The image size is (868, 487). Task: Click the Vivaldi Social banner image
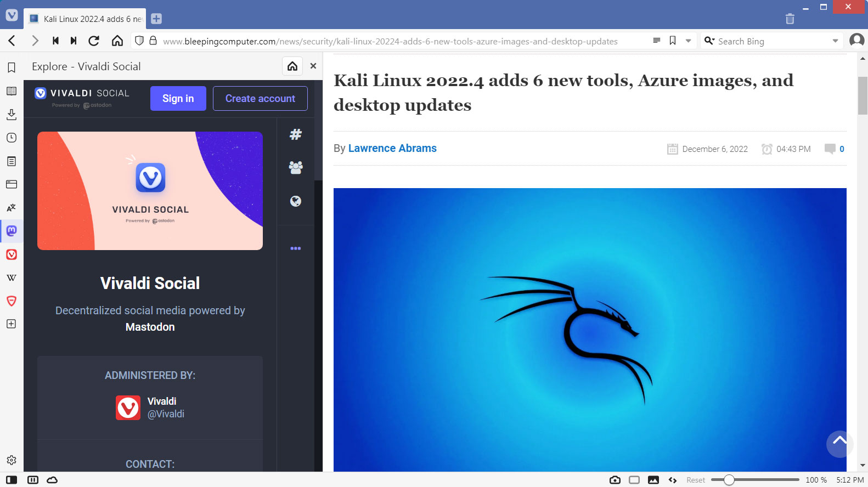click(150, 191)
